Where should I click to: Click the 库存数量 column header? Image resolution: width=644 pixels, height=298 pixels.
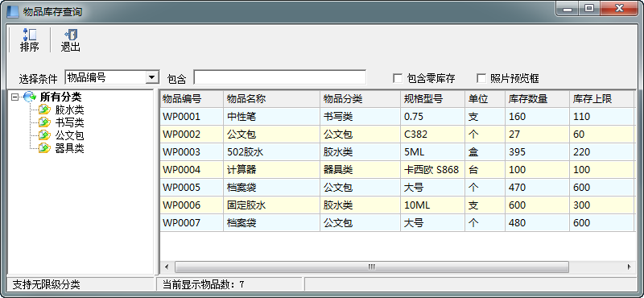point(537,98)
